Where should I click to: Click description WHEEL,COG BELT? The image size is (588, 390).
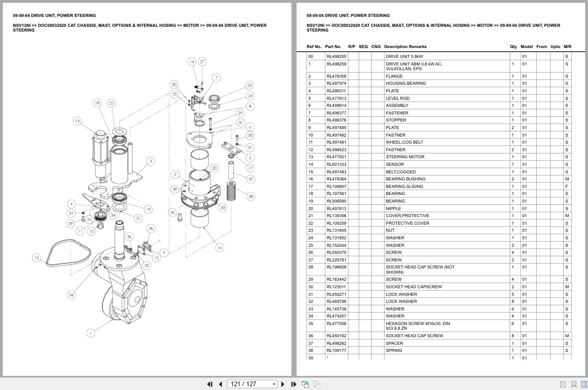405,142
